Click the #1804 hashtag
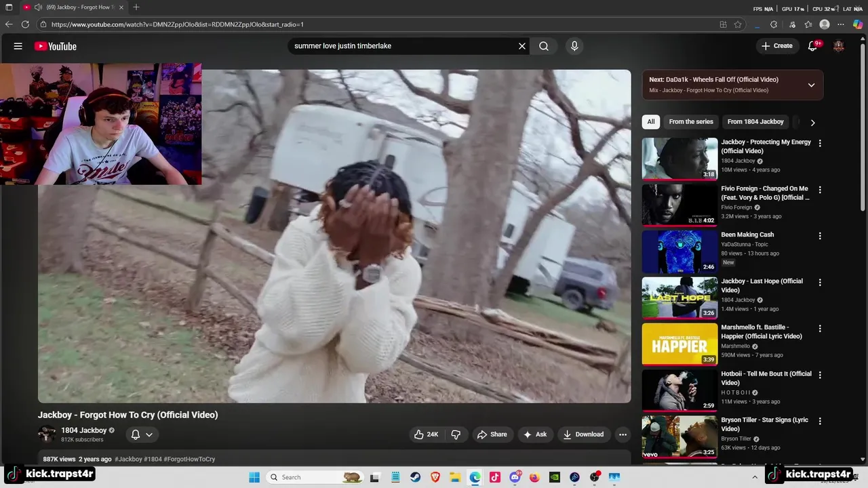 pos(153,459)
